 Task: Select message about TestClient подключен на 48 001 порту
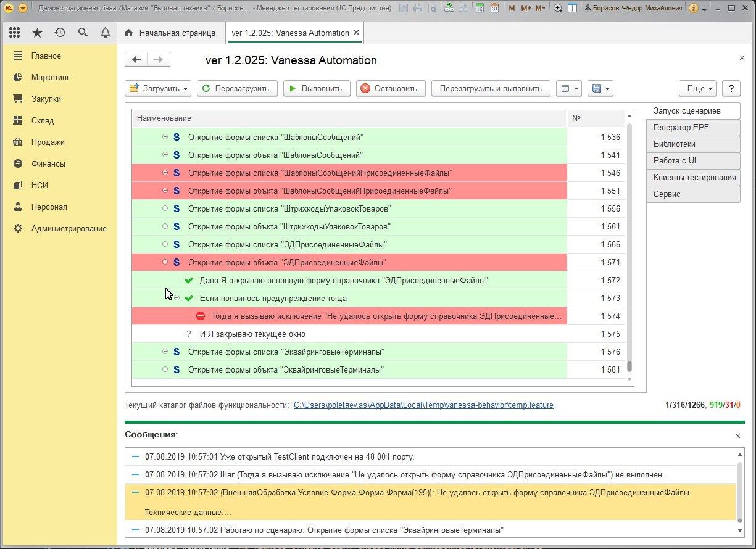pos(430,457)
